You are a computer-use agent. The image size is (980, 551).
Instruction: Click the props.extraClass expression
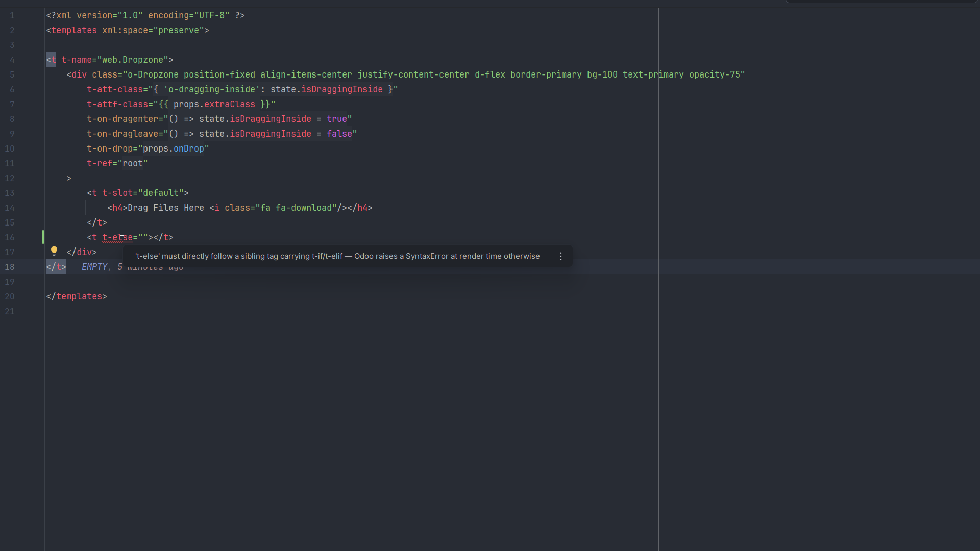tap(214, 104)
